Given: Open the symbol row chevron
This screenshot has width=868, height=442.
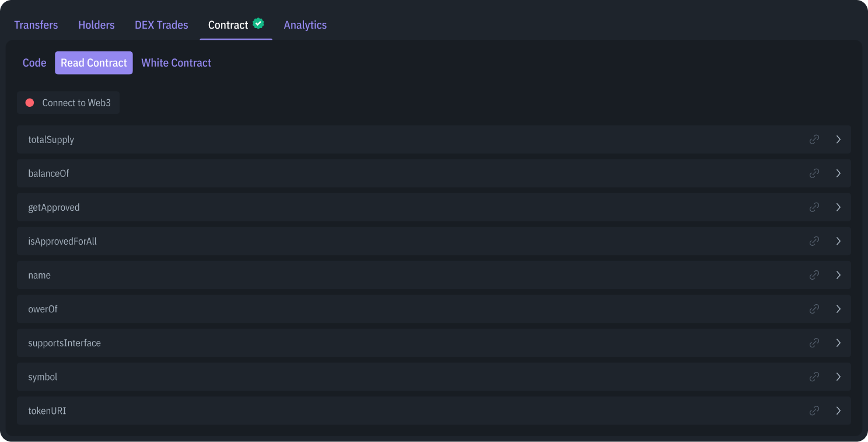Looking at the screenshot, I should pos(838,377).
